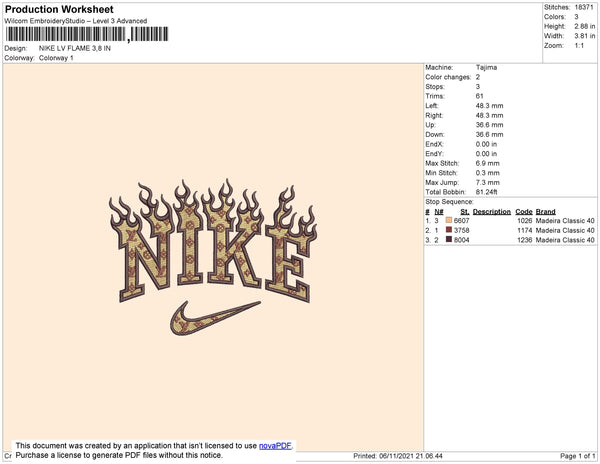The height and width of the screenshot is (464, 600).
Task: Select thread code 1174
Action: [x=525, y=230]
